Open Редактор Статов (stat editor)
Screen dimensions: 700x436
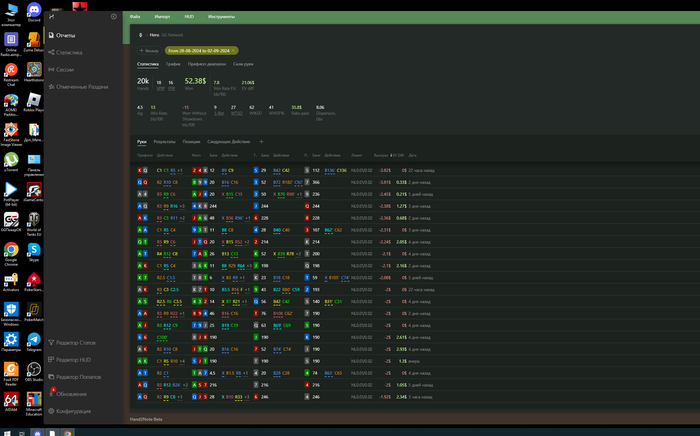click(75, 342)
